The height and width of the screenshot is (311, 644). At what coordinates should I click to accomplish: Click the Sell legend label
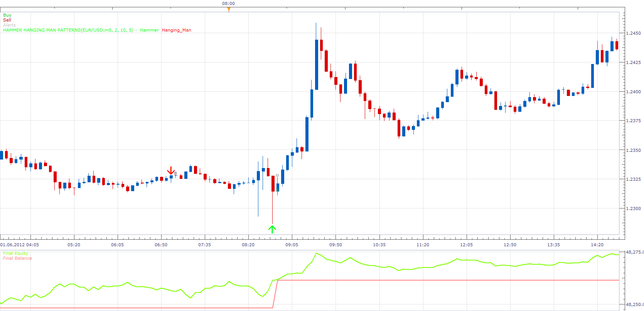tap(7, 20)
